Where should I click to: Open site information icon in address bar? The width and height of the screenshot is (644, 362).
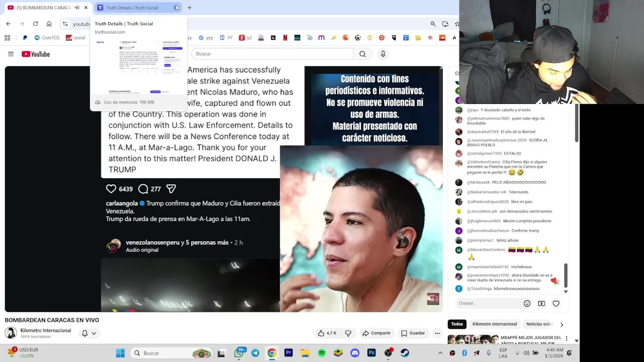tap(65, 24)
